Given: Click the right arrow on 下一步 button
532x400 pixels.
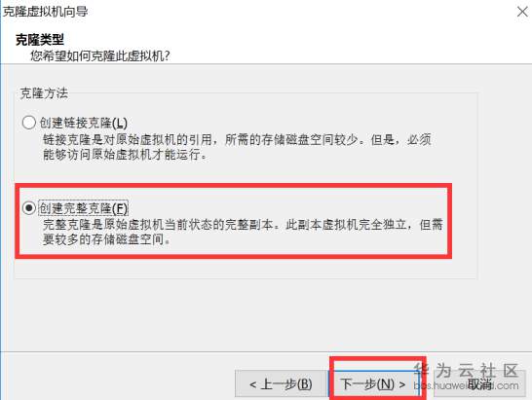Looking at the screenshot, I should pos(402,384).
